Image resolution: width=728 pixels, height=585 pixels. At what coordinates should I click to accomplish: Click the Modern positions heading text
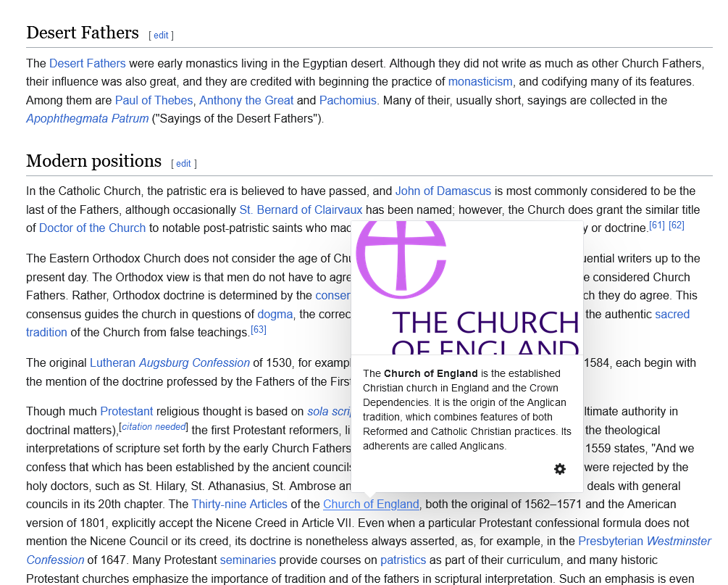click(93, 161)
